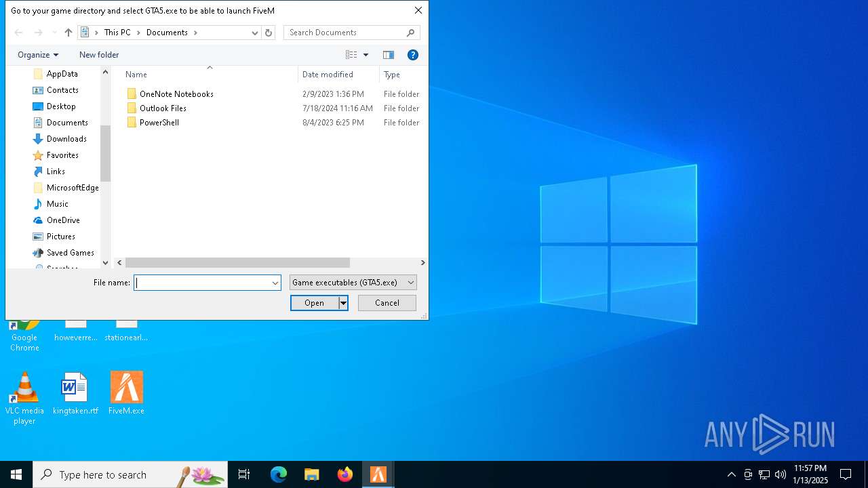This screenshot has width=868, height=488.
Task: Click the horizontal scrollbar right arrow
Action: pos(422,262)
